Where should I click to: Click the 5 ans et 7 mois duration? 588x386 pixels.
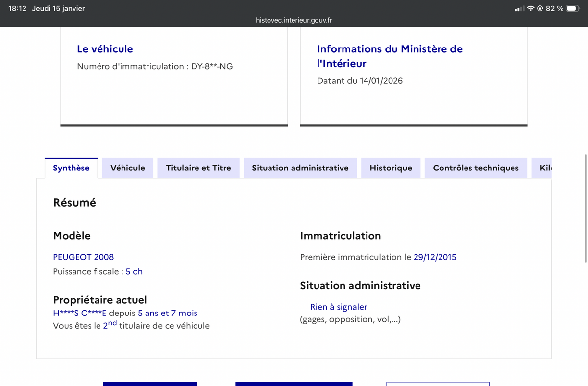click(168, 313)
